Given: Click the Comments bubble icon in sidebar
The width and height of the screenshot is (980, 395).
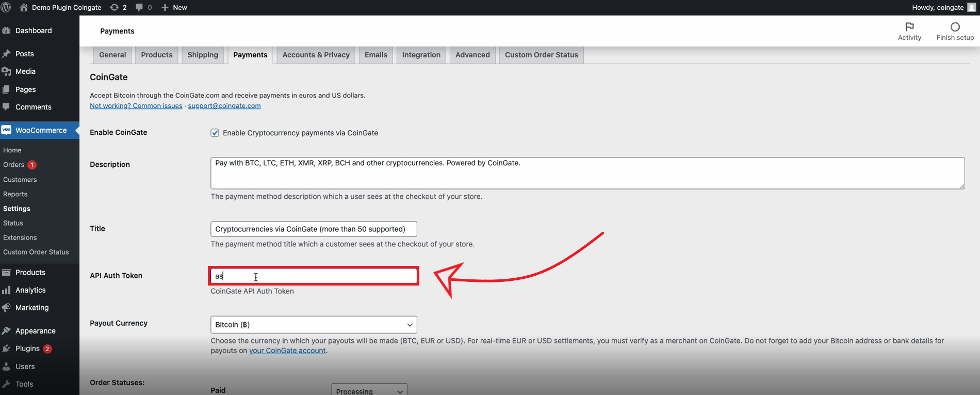Looking at the screenshot, I should [x=7, y=107].
